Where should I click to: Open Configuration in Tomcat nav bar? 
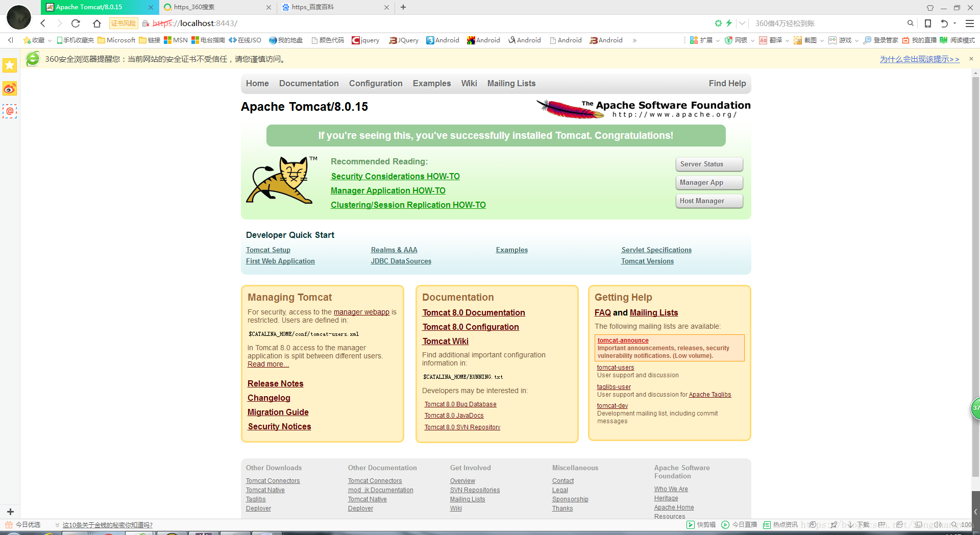376,83
